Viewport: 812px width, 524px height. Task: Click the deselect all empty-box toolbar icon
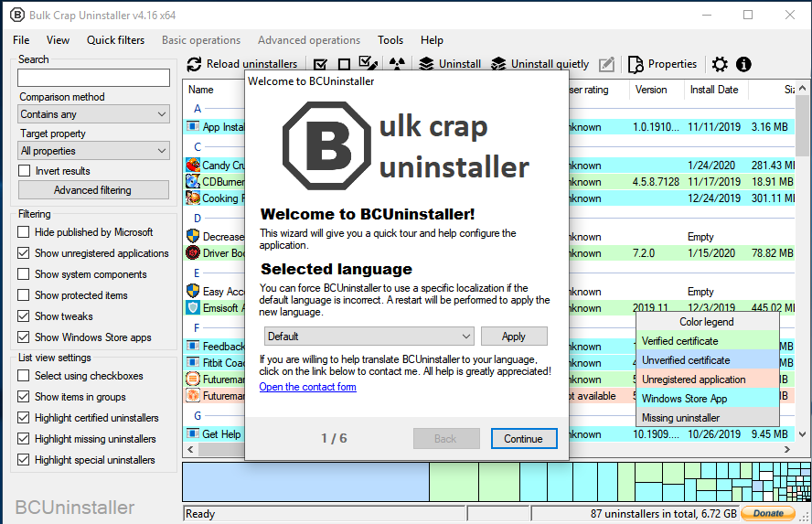(x=344, y=64)
